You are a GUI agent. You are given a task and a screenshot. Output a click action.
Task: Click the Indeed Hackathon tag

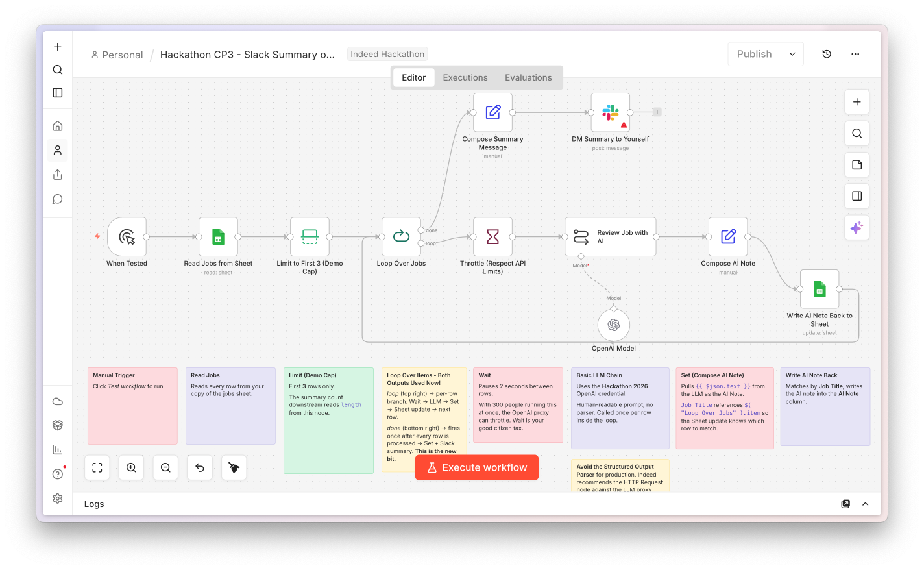click(x=387, y=54)
